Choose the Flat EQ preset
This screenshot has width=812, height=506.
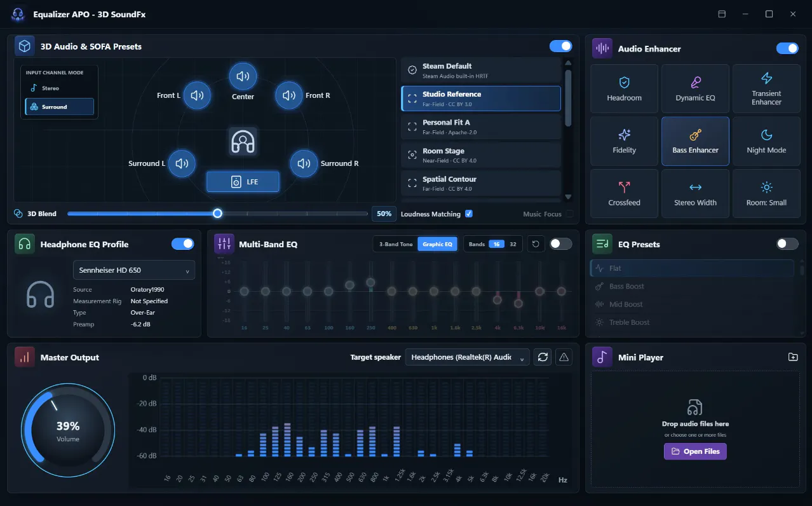(692, 268)
